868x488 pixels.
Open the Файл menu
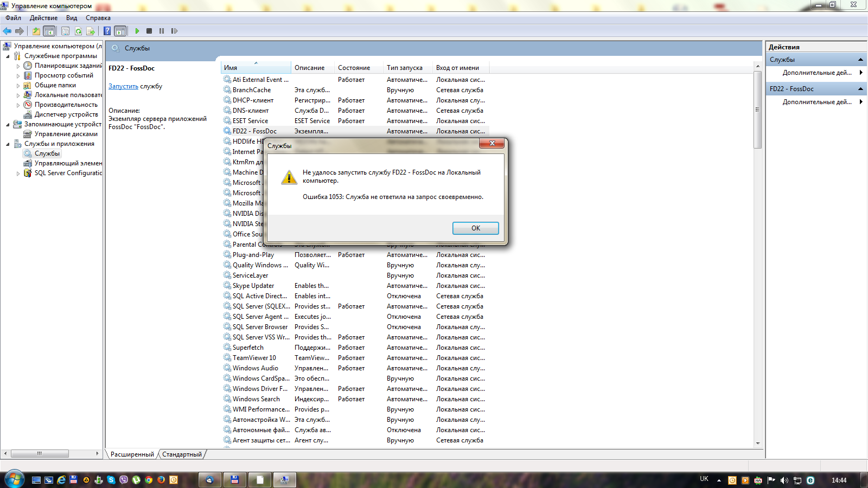click(14, 18)
